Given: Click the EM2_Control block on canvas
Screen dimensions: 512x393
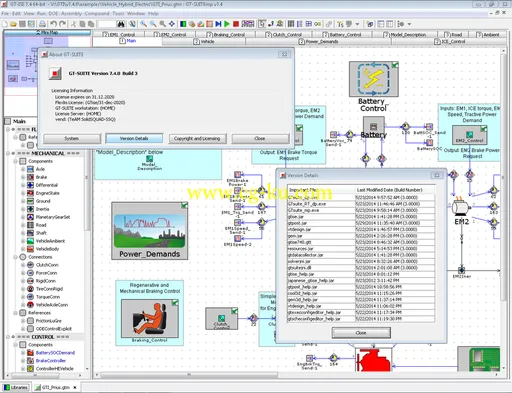Looking at the screenshot, I should (x=469, y=135).
